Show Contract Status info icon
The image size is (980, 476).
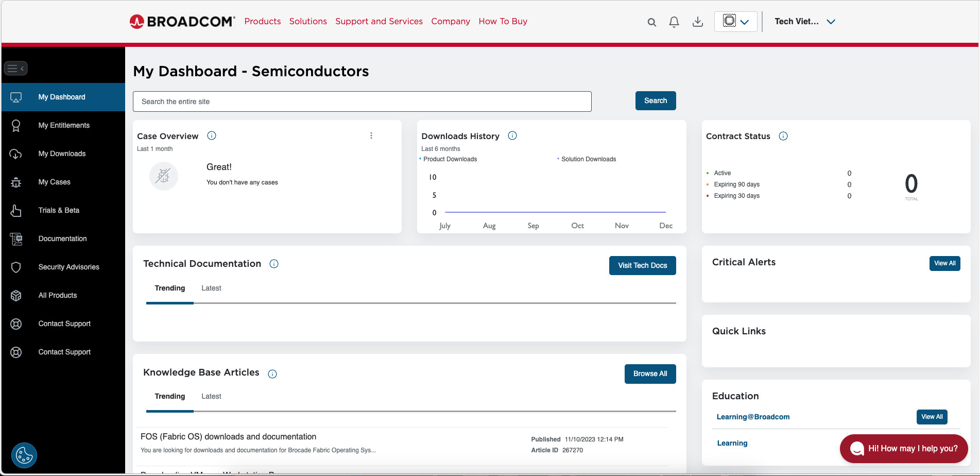click(783, 136)
